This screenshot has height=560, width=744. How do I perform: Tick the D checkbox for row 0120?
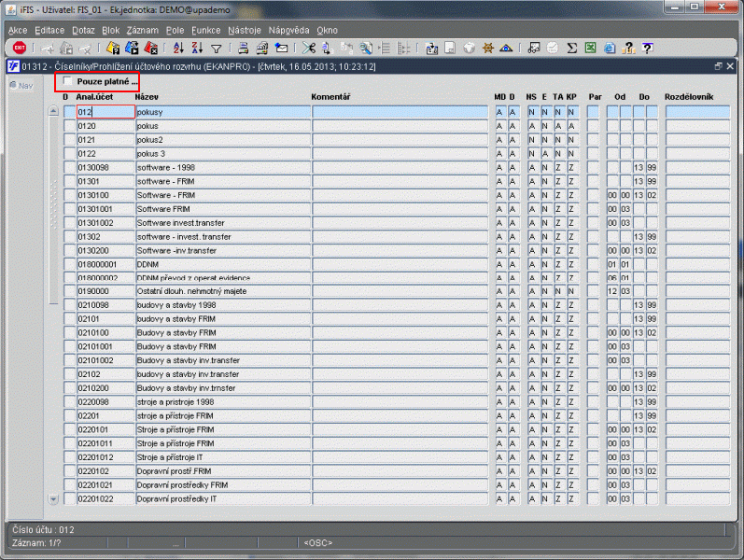[x=70, y=126]
